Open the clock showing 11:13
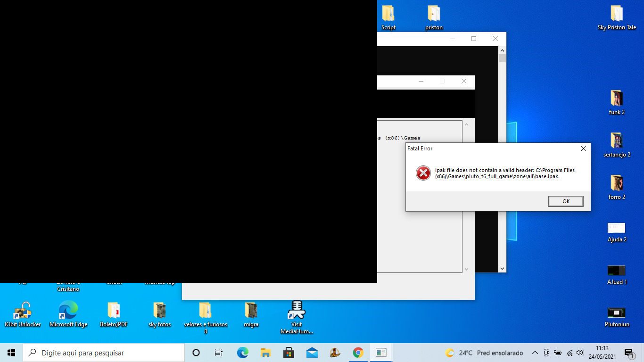644x362 pixels. 602,353
